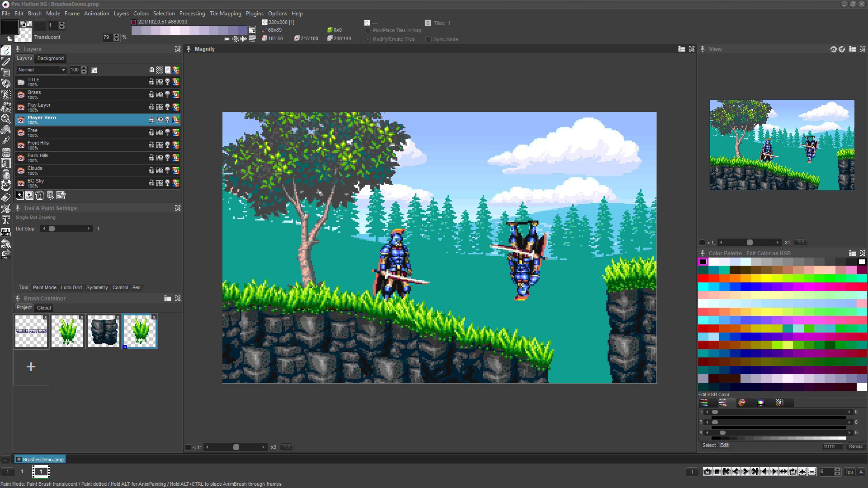Select the Text tool

[6, 220]
